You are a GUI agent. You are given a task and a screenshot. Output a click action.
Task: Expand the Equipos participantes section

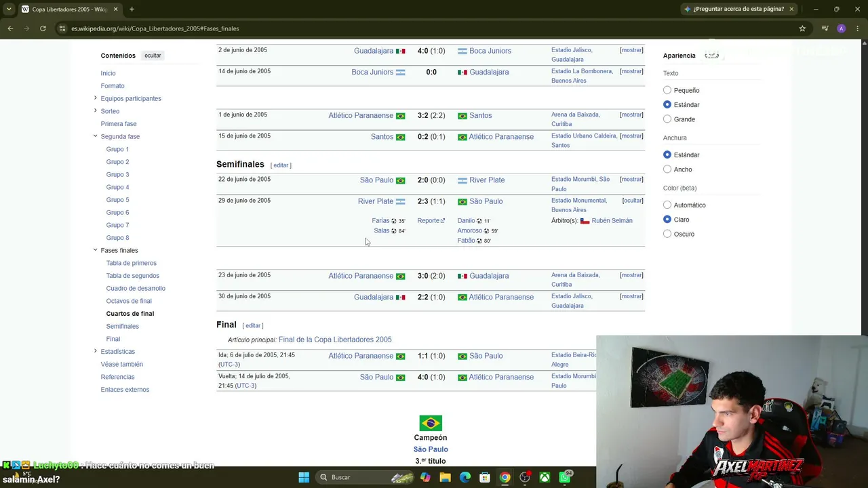coord(95,98)
